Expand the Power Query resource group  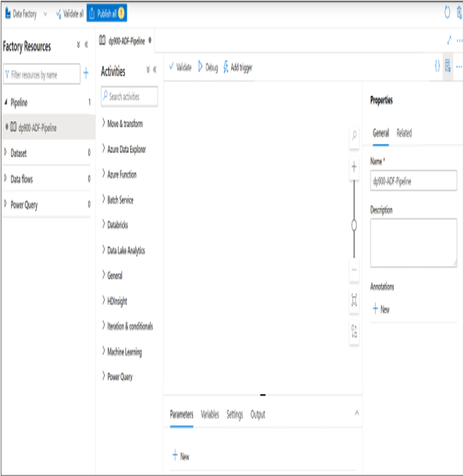[x=6, y=203]
